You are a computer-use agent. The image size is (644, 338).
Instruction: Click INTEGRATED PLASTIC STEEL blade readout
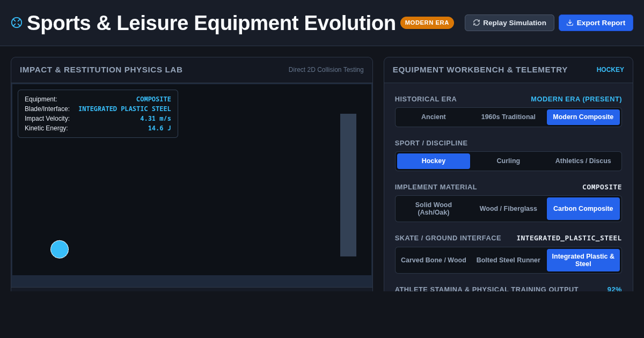click(x=125, y=109)
